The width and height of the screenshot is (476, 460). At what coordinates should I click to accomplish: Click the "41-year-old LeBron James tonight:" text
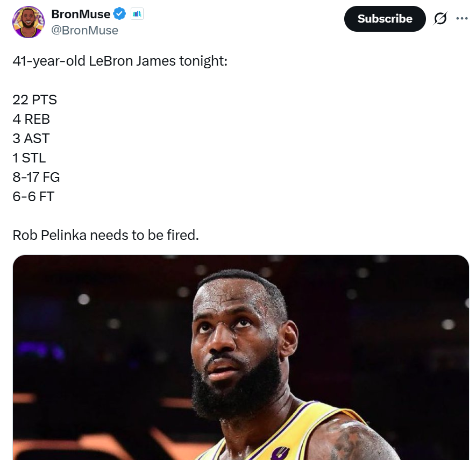click(x=120, y=61)
